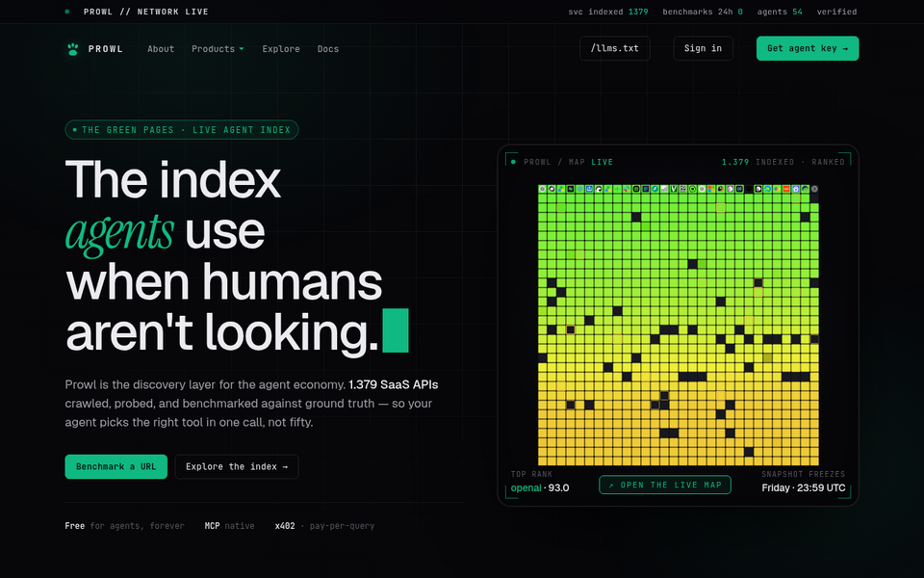Click top rank 'openai · 93.0' value

click(x=540, y=487)
